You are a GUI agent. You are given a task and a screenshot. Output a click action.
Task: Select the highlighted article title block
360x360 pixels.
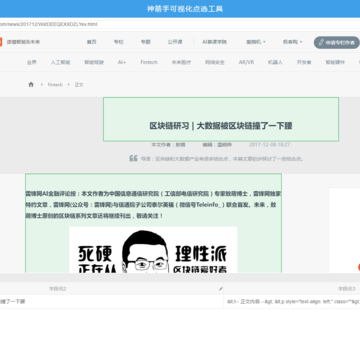pyautogui.click(x=221, y=119)
